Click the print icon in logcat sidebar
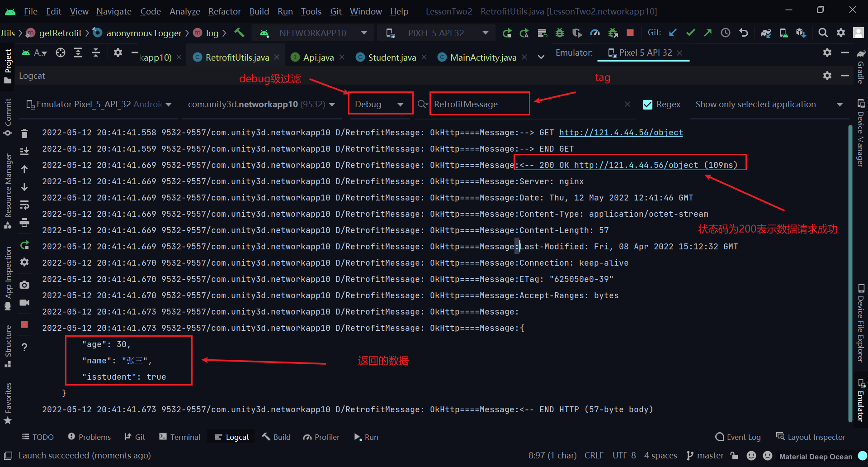This screenshot has width=868, height=467. [24, 223]
